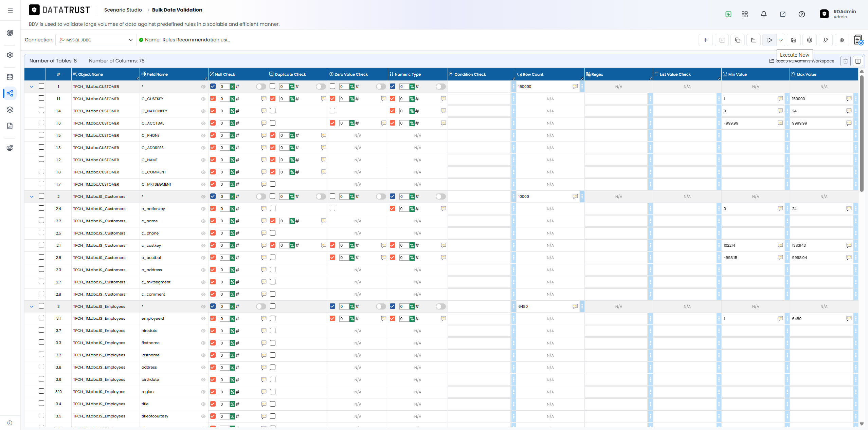Collapse the TPCH_1M.dbo.IS_Customers table group
868x430 pixels.
pyautogui.click(x=32, y=197)
